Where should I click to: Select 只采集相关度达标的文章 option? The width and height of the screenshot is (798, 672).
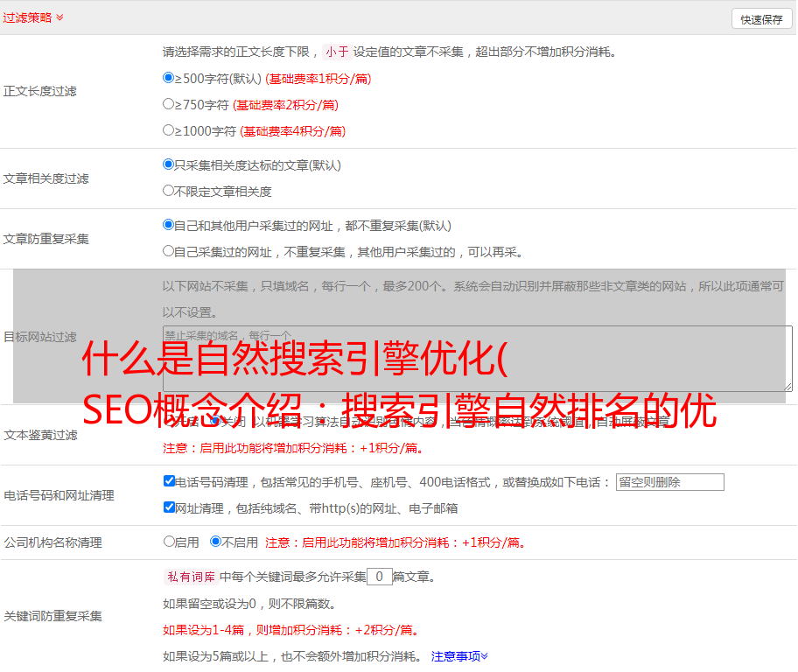click(169, 164)
